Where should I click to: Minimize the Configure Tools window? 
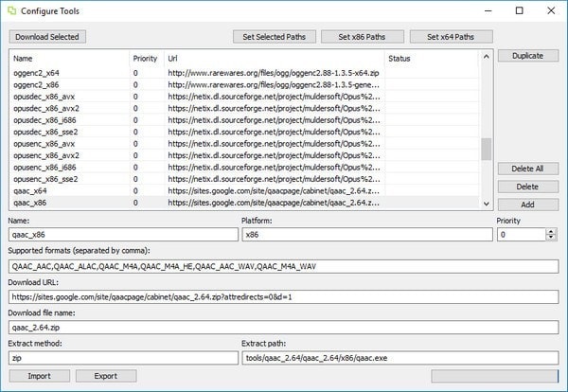tap(488, 10)
